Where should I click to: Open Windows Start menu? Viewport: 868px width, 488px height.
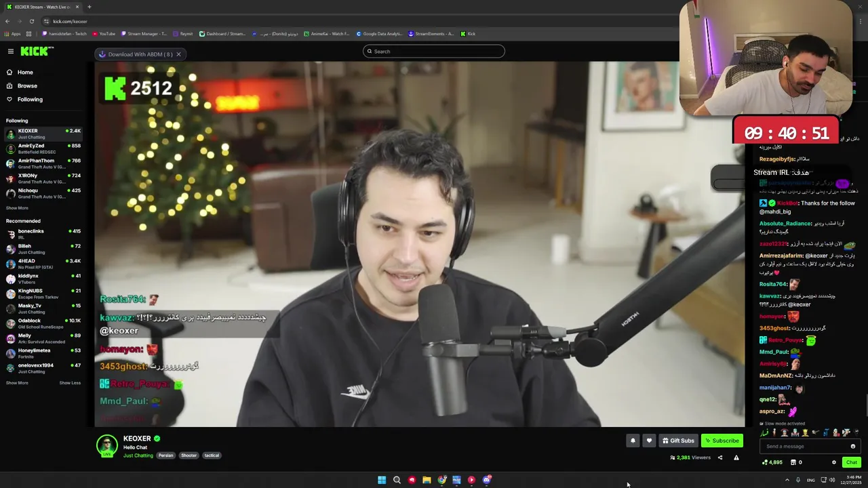382,480
